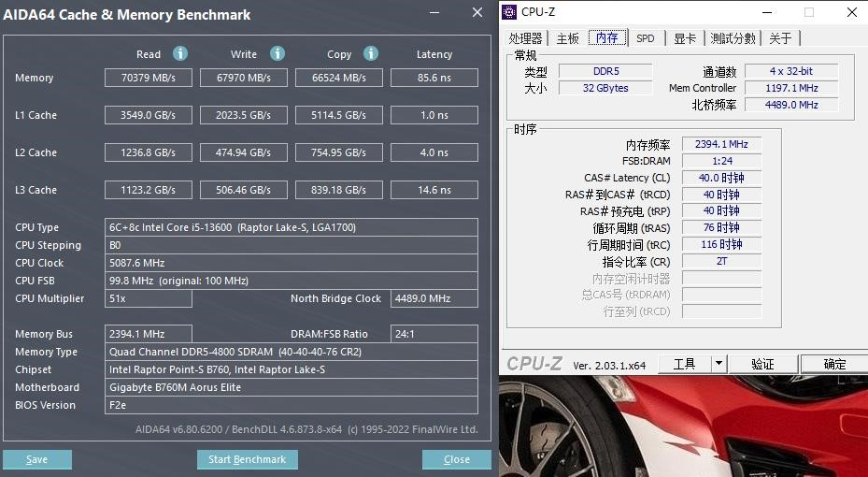Image resolution: width=868 pixels, height=477 pixels.
Task: Switch to the 处理器 tab
Action: coord(525,38)
